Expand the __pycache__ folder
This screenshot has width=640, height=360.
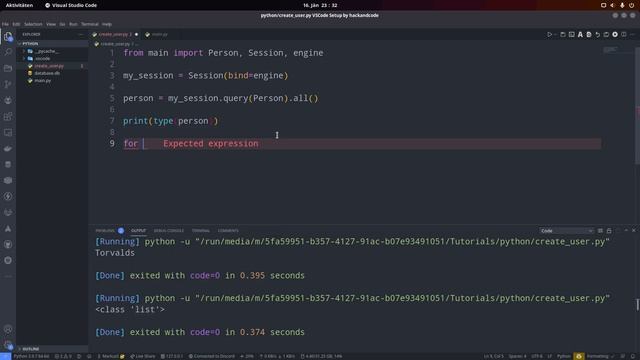coord(46,51)
